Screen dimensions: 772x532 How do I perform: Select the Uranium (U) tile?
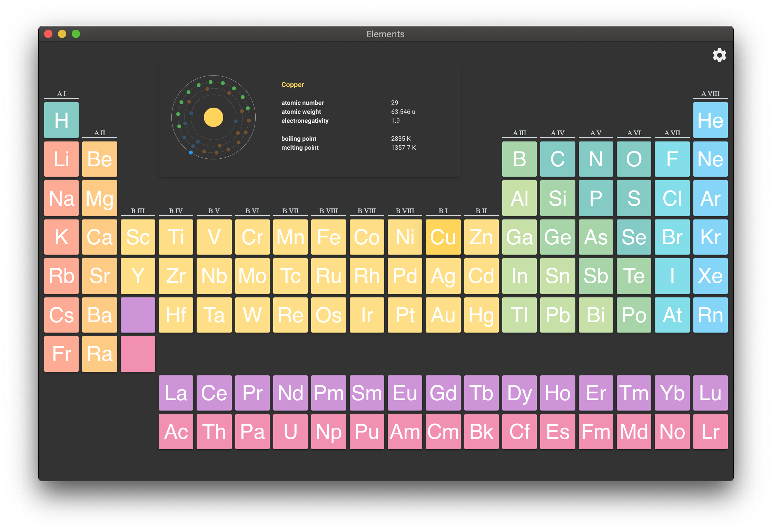[290, 432]
